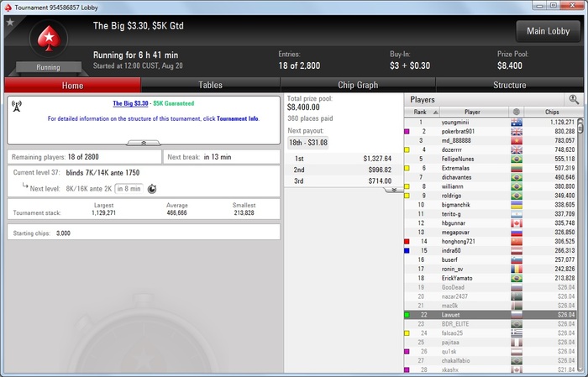Click 1st place payout $1,327.64

(343, 159)
